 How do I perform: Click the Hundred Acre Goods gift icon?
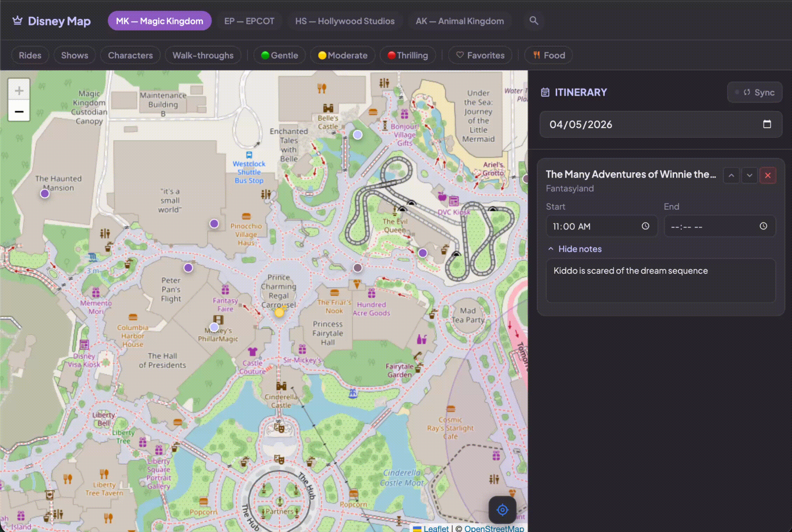point(371,293)
